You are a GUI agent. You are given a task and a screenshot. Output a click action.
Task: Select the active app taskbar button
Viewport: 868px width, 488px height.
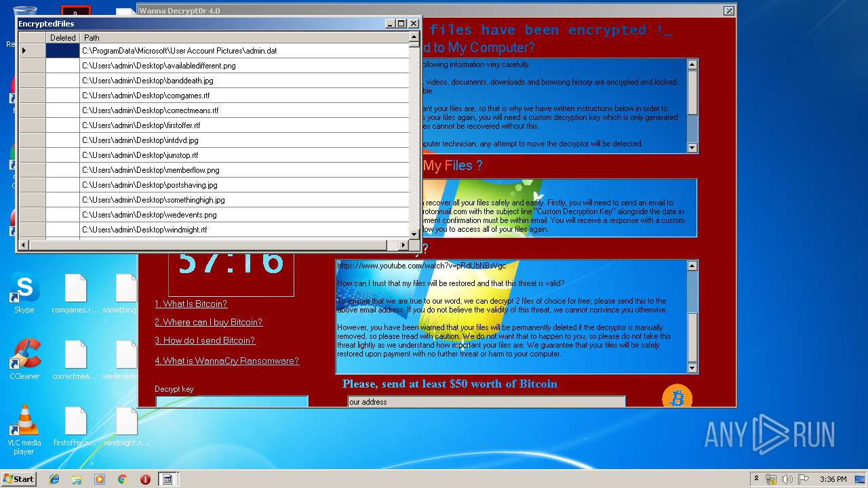167,479
